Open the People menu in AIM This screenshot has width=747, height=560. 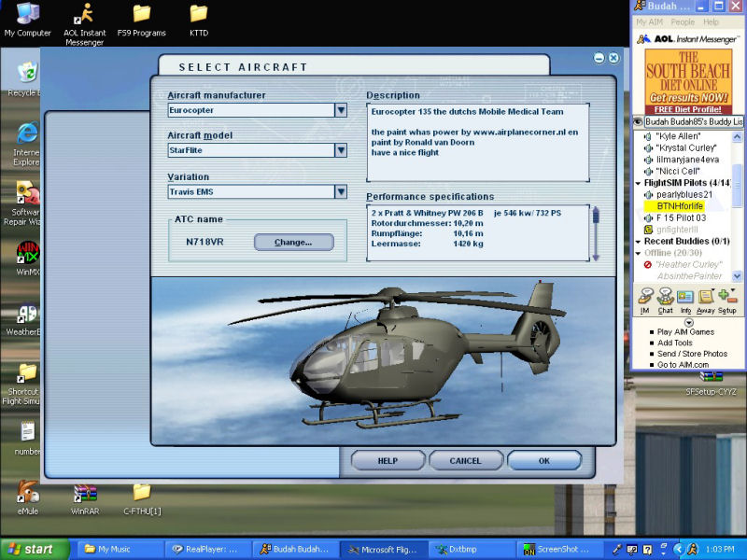coord(683,21)
